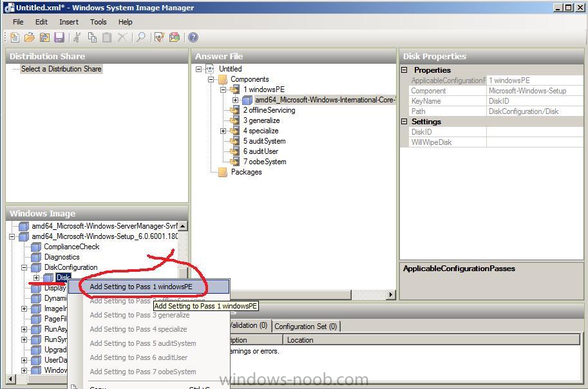Expand the International-Core component under windowsPE
The height and width of the screenshot is (389, 588).
(x=235, y=100)
